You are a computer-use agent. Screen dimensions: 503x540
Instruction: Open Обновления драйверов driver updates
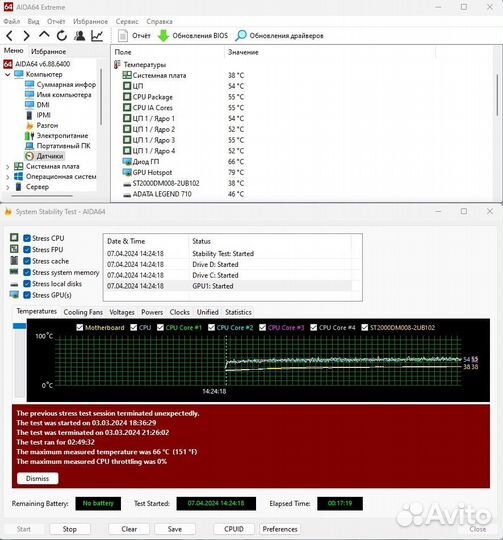point(280,35)
